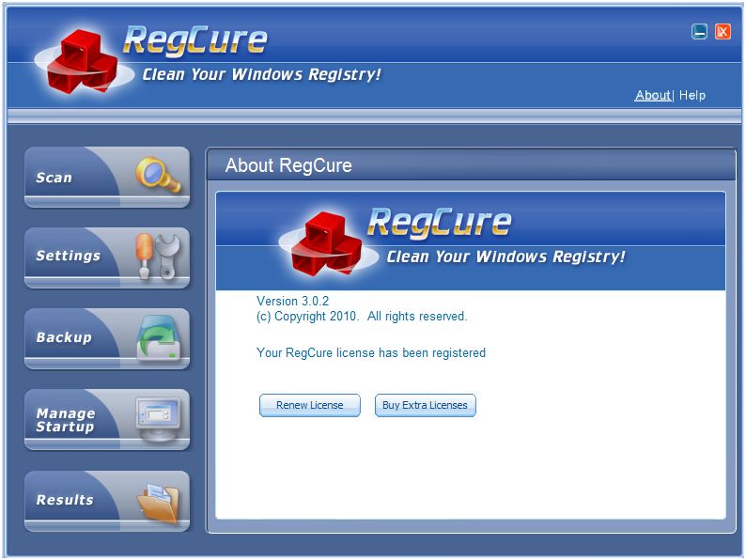Click the Copyright 2010 text line
The height and width of the screenshot is (560, 746).
[x=362, y=316]
